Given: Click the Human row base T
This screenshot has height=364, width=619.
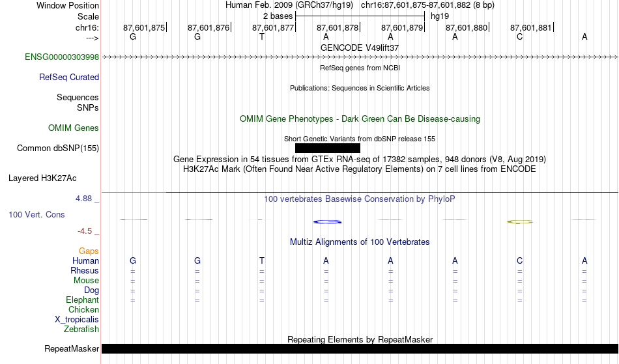Looking at the screenshot, I should (262, 261).
